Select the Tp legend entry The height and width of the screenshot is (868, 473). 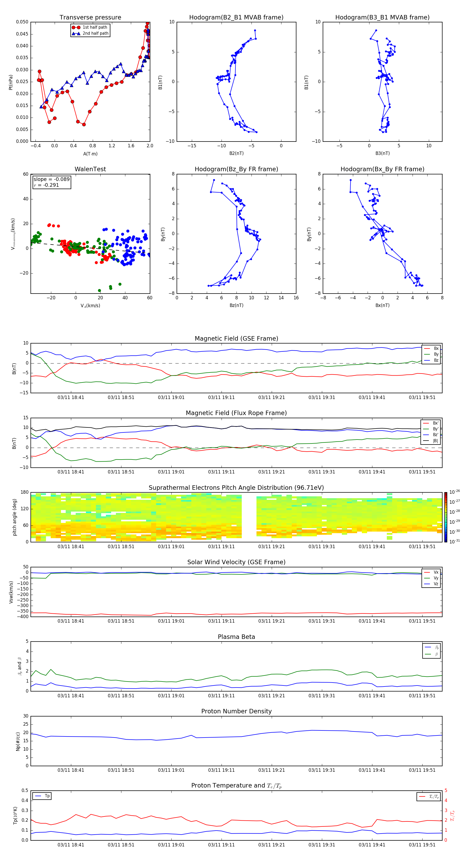(42, 796)
